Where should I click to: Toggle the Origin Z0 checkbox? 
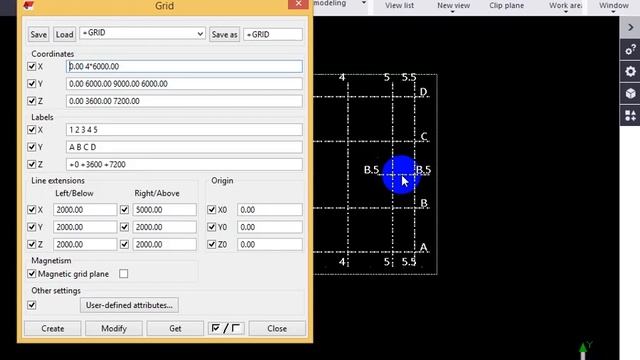tap(211, 244)
